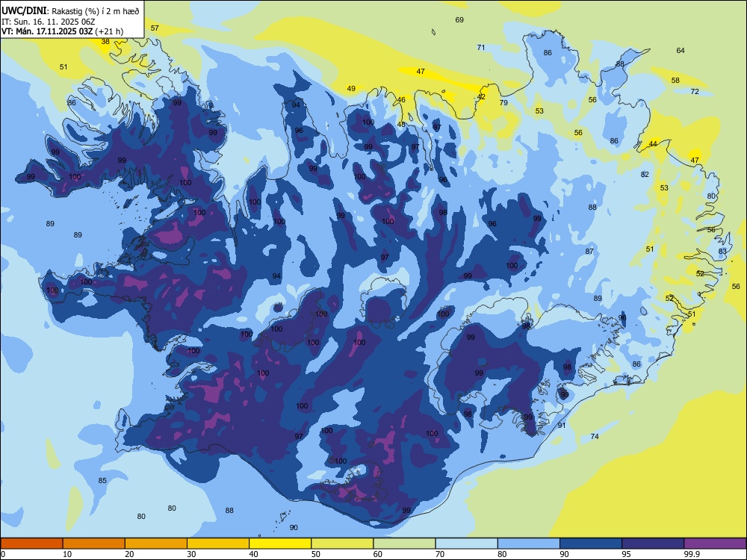This screenshot has height=560, width=747.
Task: Click the '74' humidity value on map
Action: tap(595, 437)
